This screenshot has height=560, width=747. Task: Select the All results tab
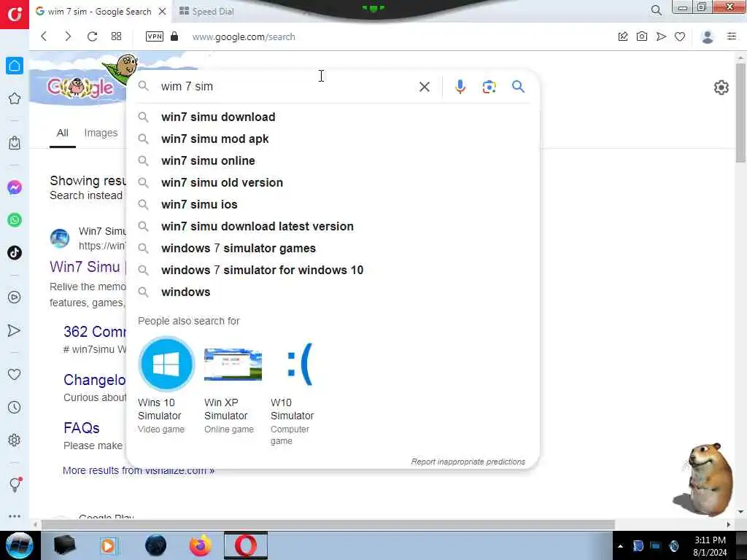63,133
